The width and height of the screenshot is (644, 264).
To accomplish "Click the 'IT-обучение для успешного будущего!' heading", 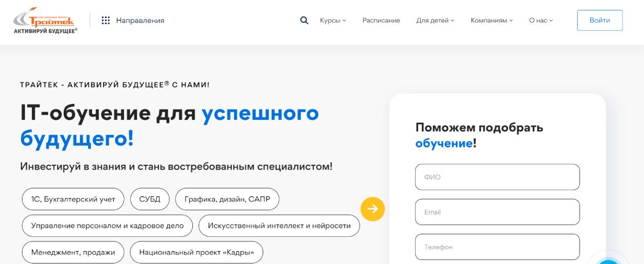I will [x=169, y=125].
